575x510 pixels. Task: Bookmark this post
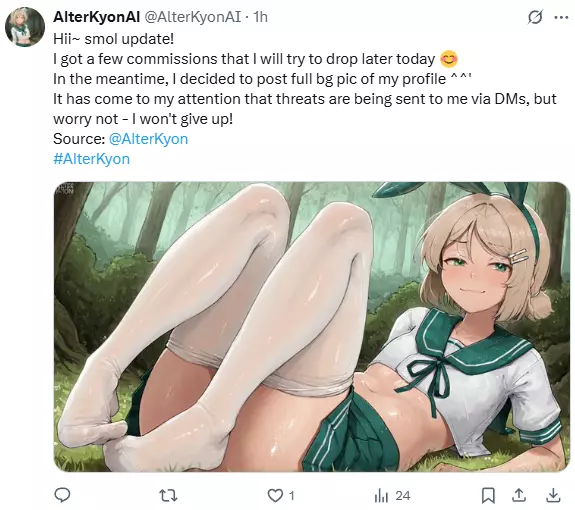(488, 495)
